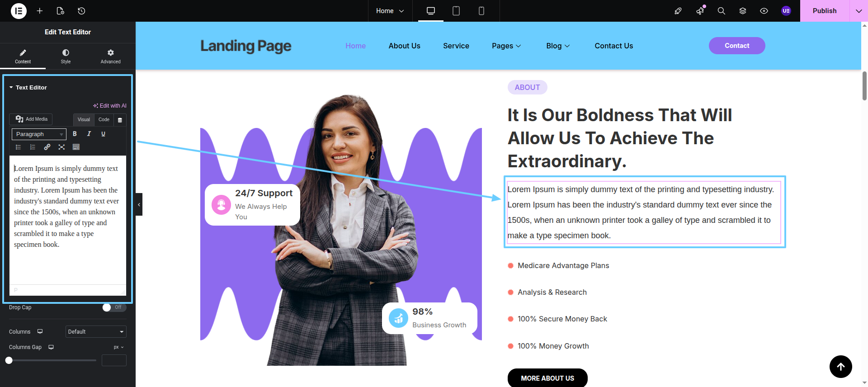Image resolution: width=868 pixels, height=387 pixels.
Task: Click Edit with AI link
Action: click(110, 106)
